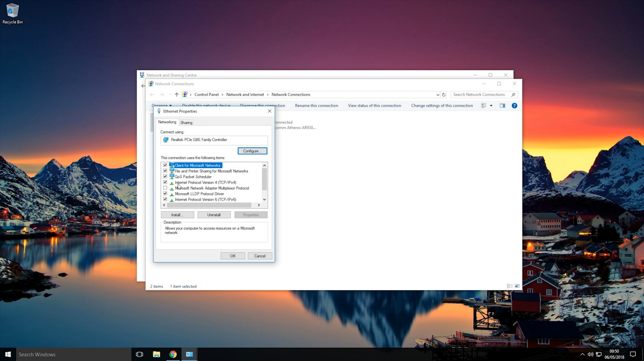Open Task View from the taskbar
Viewport: 644px width, 361px height.
[139, 354]
